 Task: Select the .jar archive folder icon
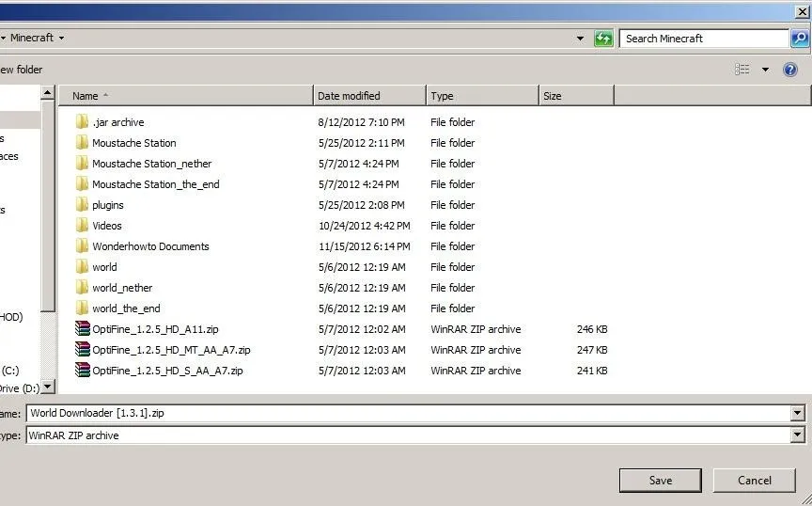[x=82, y=122]
